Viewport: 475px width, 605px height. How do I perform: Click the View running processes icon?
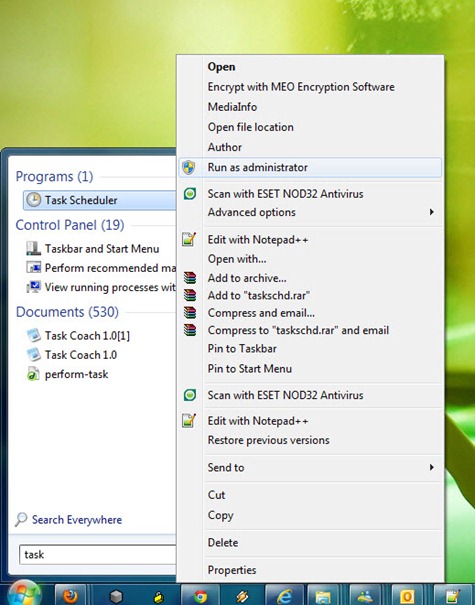click(34, 287)
